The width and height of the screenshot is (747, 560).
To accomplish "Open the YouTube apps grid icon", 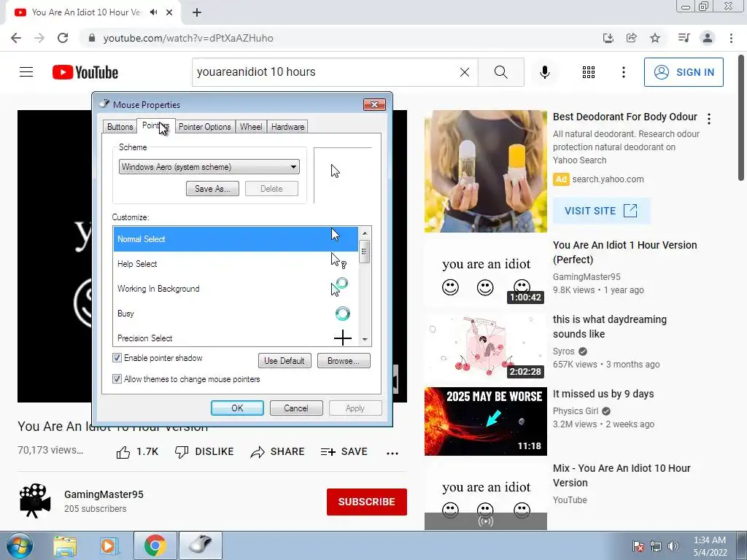I will 589,72.
